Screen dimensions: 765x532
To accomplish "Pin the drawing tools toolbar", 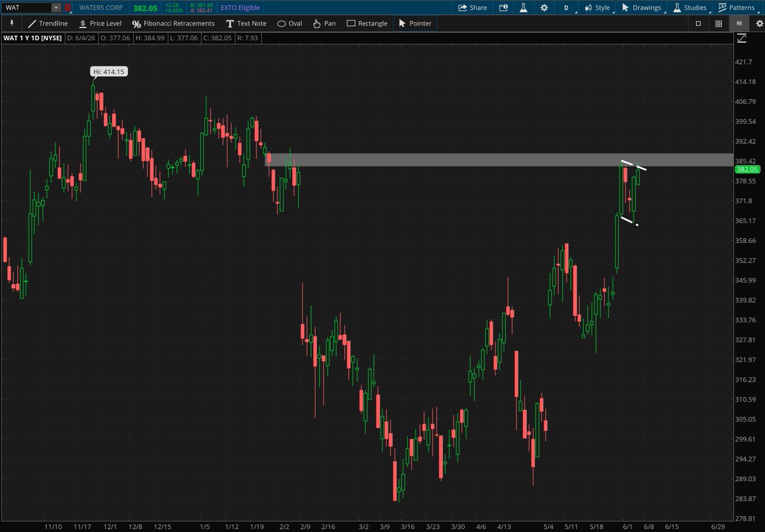I will pyautogui.click(x=11, y=24).
